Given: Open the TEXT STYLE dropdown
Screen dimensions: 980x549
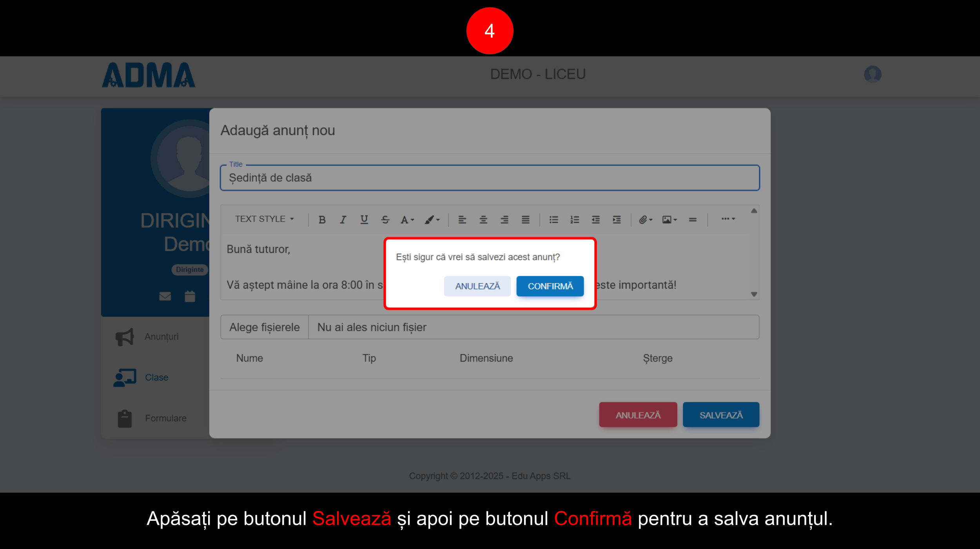Looking at the screenshot, I should 264,219.
